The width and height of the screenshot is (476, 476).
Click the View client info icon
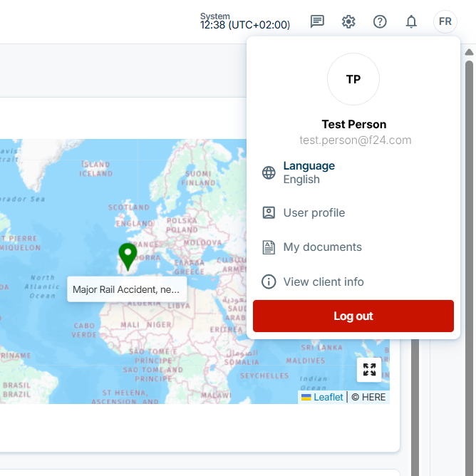pos(269,281)
